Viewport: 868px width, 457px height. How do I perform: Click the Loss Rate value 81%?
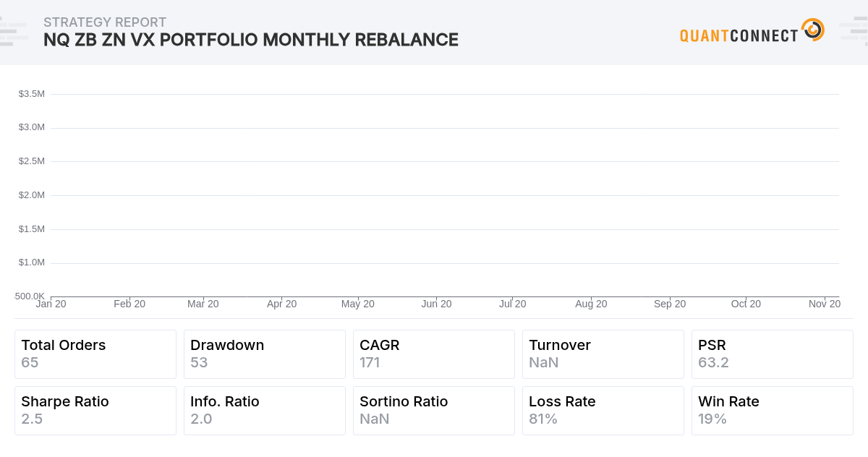(543, 419)
